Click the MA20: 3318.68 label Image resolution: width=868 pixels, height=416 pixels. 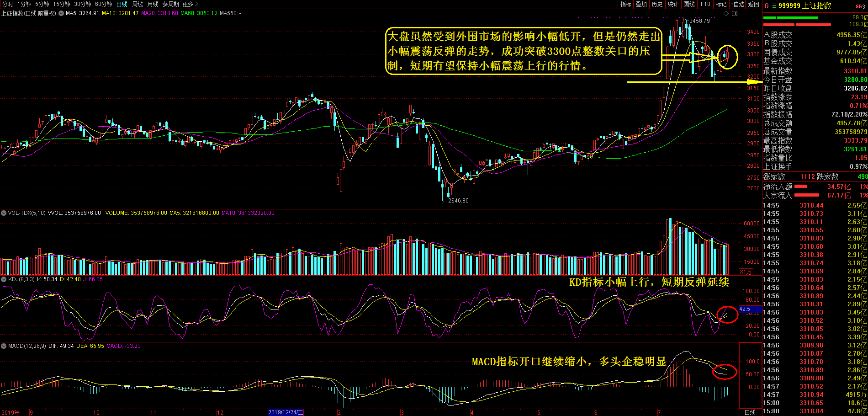coord(159,13)
